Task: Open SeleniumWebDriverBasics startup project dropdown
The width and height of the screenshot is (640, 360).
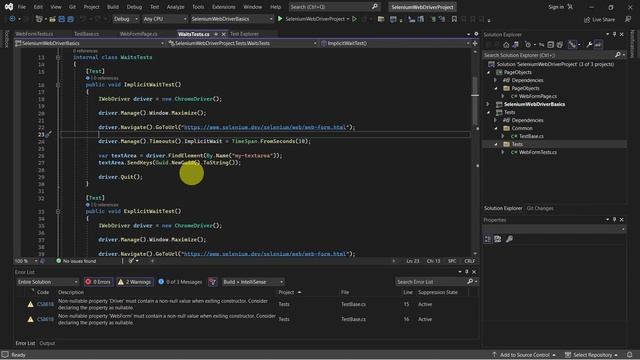Action: click(231, 19)
